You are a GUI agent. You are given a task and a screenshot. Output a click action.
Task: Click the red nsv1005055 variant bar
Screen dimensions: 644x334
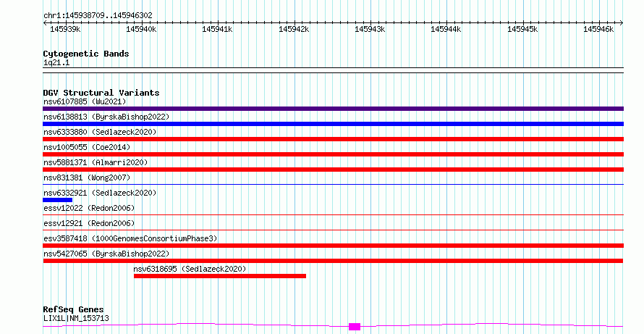(333, 154)
